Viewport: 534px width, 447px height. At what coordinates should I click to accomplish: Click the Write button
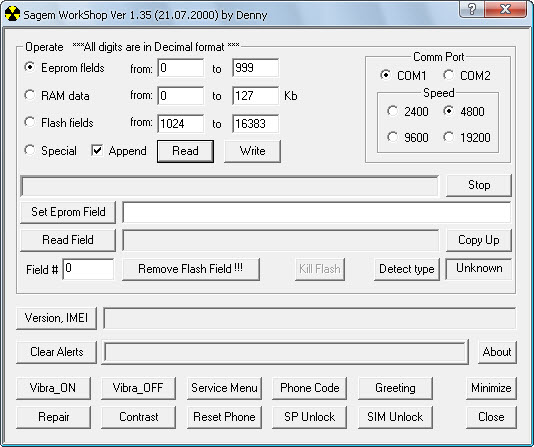(x=252, y=151)
